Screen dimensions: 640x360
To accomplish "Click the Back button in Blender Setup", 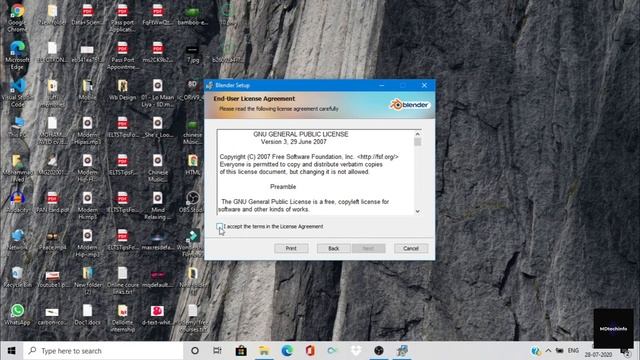I will click(x=333, y=248).
